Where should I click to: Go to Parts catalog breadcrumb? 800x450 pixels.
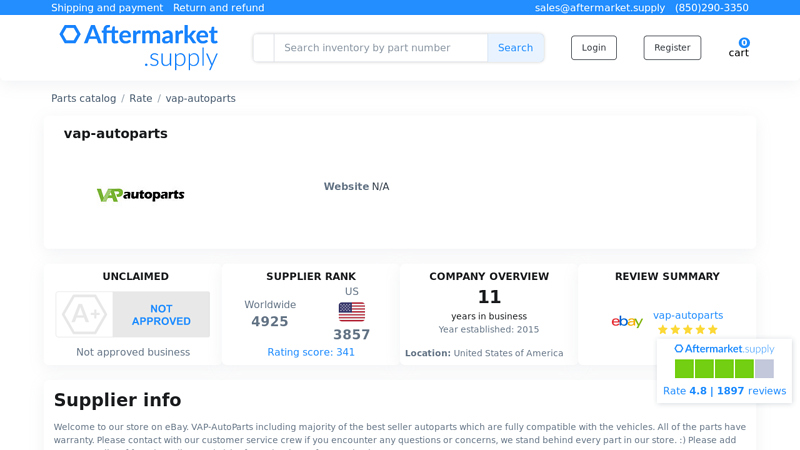(84, 99)
